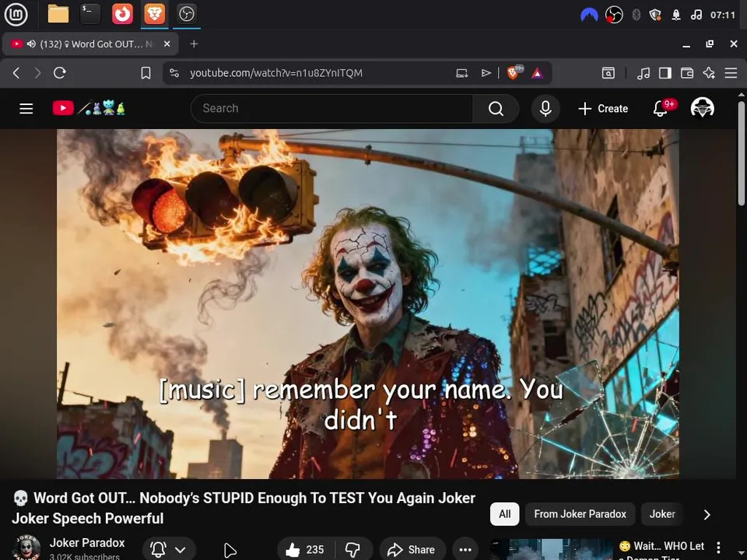The width and height of the screenshot is (747, 560).
Task: Go to YouTube home via logo
Action: click(88, 108)
